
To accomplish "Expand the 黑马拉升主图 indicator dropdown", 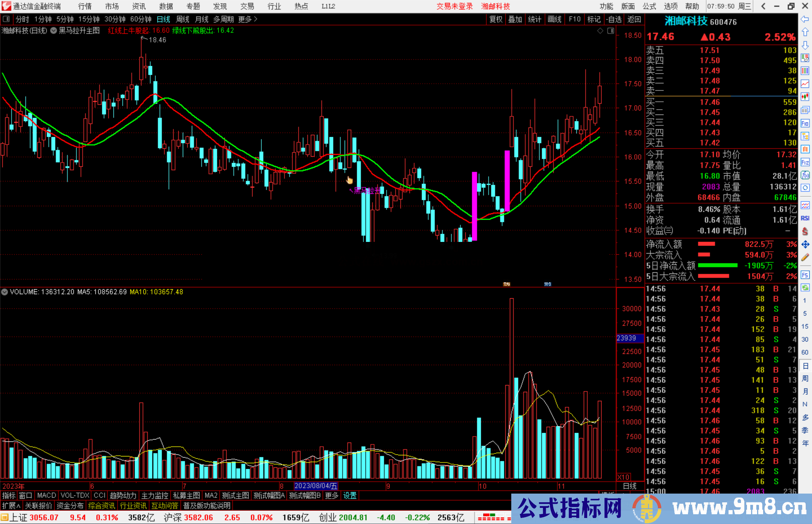I will point(54,31).
